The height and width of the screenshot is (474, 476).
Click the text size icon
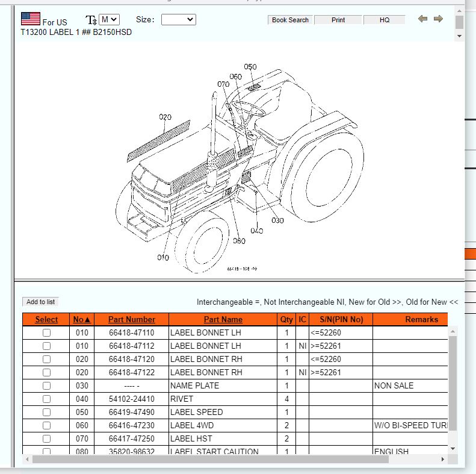click(91, 20)
